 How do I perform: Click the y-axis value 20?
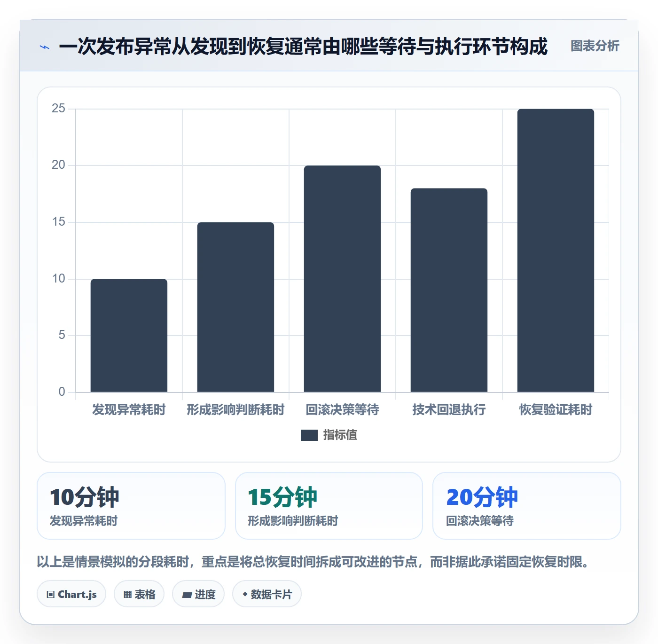tap(58, 165)
